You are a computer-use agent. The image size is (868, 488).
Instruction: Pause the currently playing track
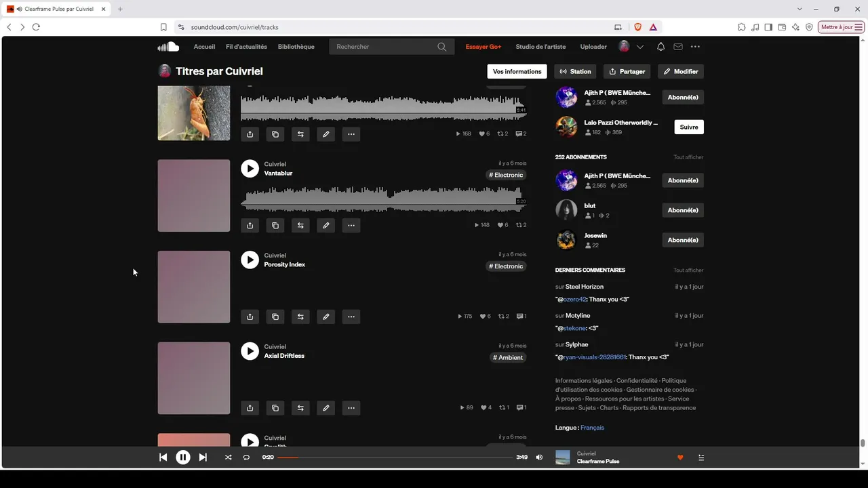(x=183, y=457)
